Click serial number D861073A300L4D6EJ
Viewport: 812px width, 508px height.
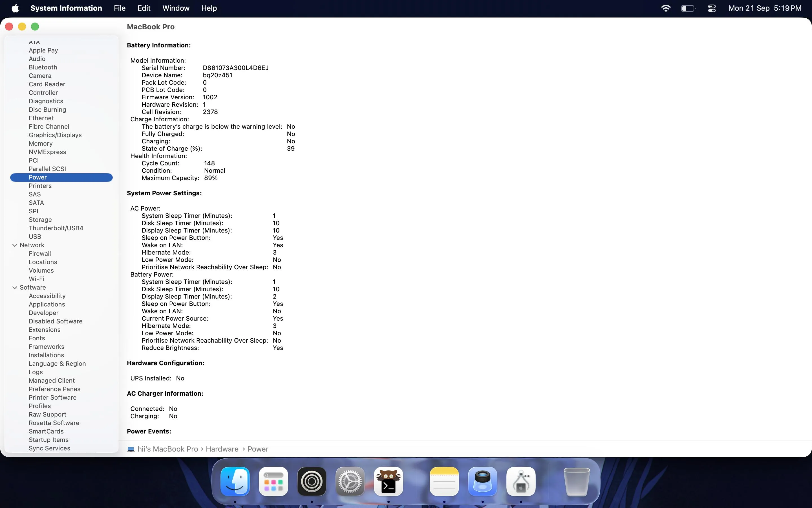coord(235,68)
